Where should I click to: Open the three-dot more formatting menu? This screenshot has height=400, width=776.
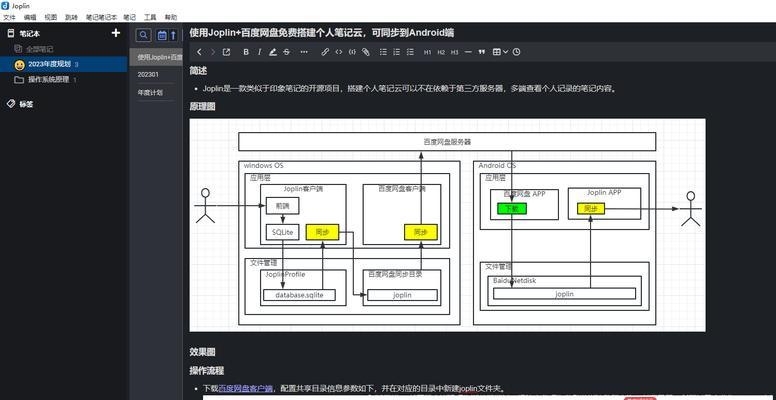[304, 52]
